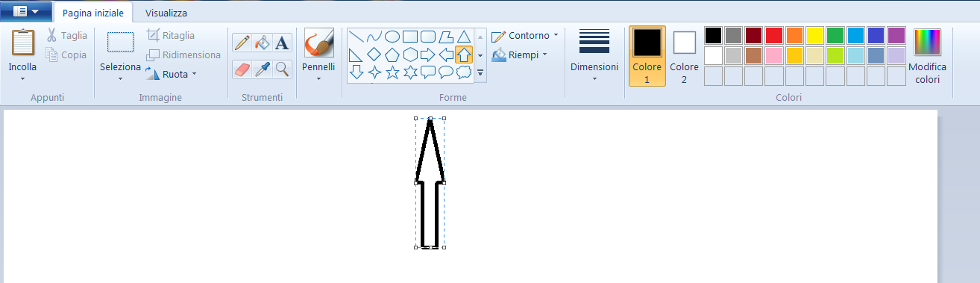The width and height of the screenshot is (980, 283).
Task: Switch to the Pagina iniziale tab
Action: click(93, 13)
